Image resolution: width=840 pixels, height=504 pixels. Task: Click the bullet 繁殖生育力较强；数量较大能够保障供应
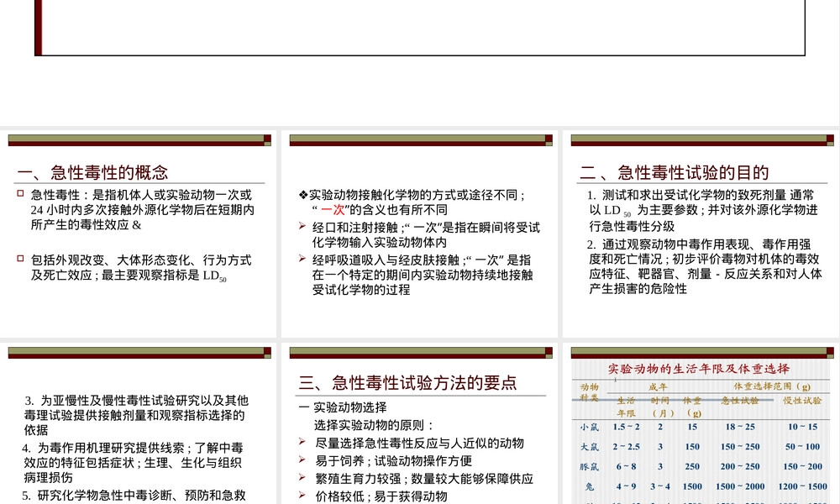coord(424,478)
